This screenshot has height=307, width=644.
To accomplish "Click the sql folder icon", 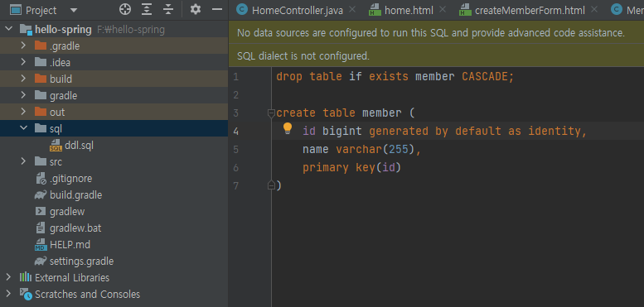I will (x=41, y=128).
